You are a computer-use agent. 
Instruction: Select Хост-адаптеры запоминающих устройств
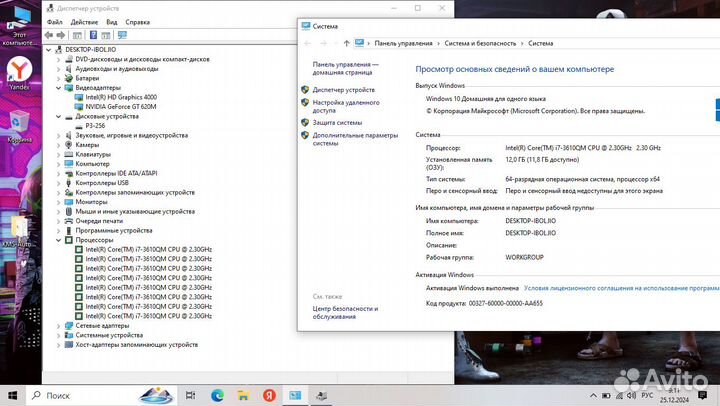click(136, 344)
